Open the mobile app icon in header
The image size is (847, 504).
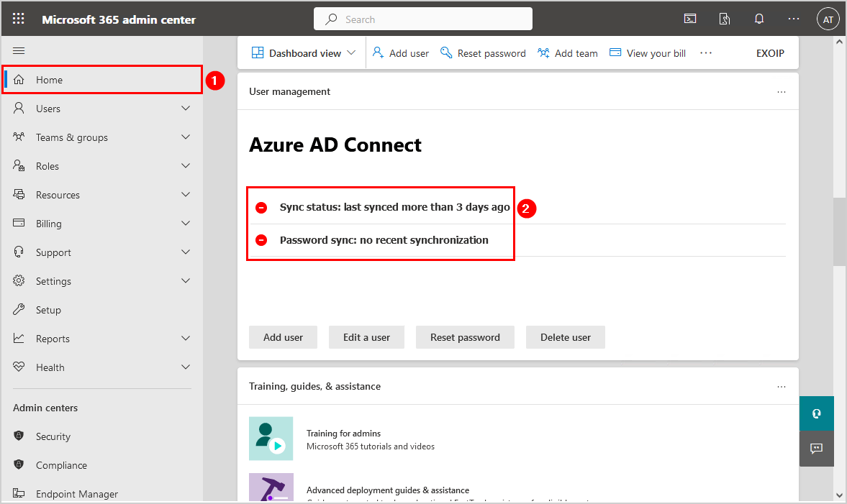(x=725, y=19)
